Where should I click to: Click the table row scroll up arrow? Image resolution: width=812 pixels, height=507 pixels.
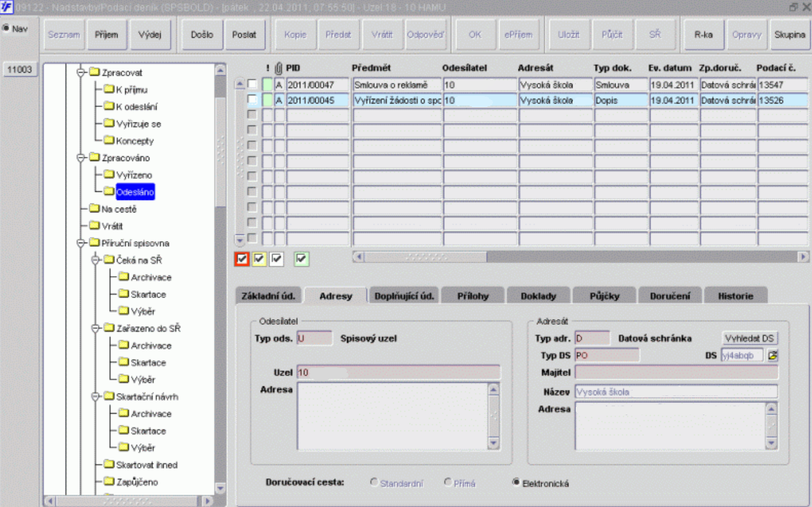pyautogui.click(x=240, y=84)
